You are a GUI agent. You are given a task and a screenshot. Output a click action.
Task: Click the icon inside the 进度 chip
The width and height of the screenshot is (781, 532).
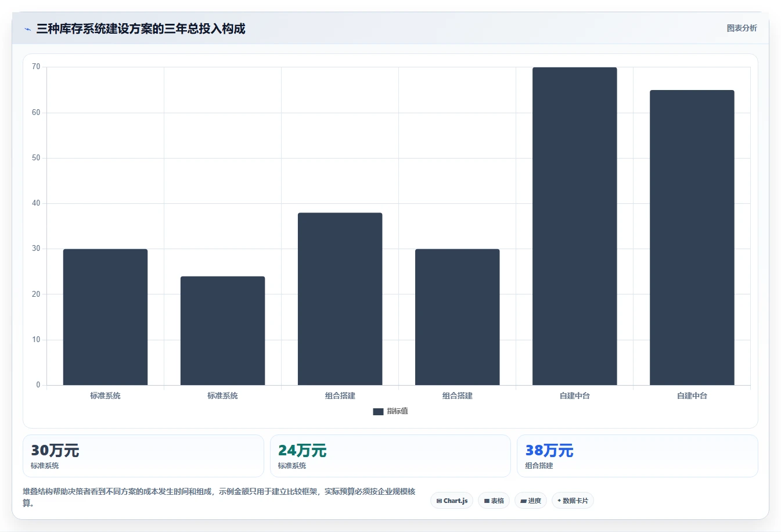click(x=523, y=501)
